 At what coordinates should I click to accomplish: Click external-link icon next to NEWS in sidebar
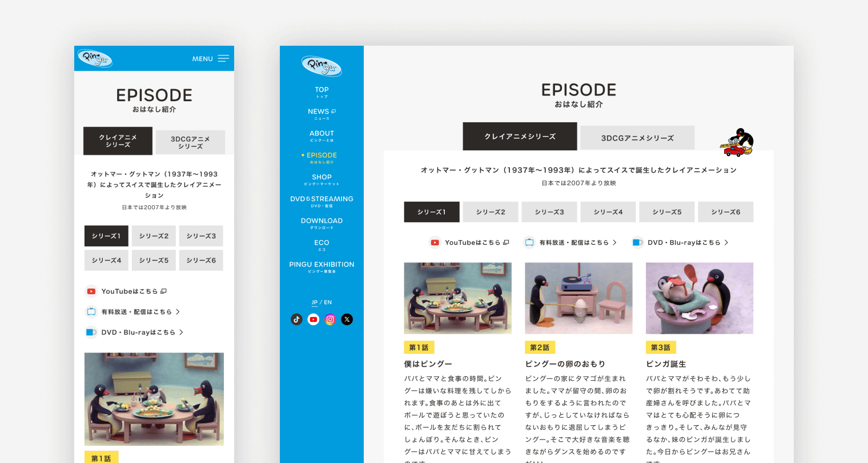tap(333, 111)
